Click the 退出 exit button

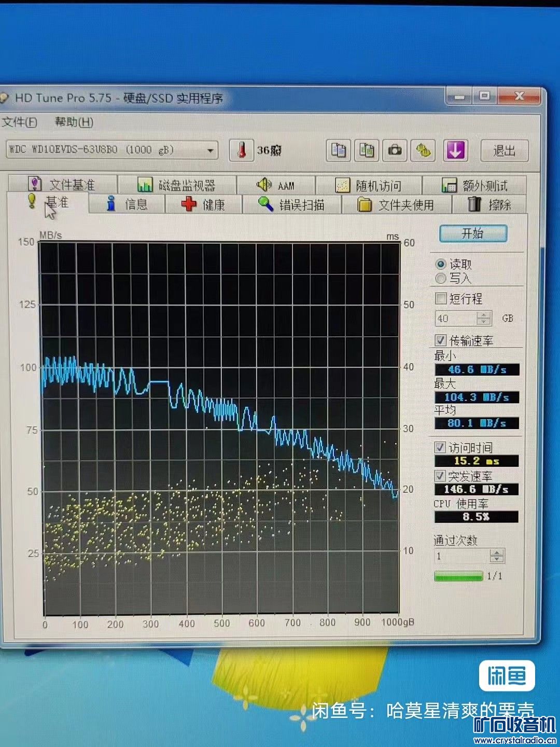tap(504, 150)
